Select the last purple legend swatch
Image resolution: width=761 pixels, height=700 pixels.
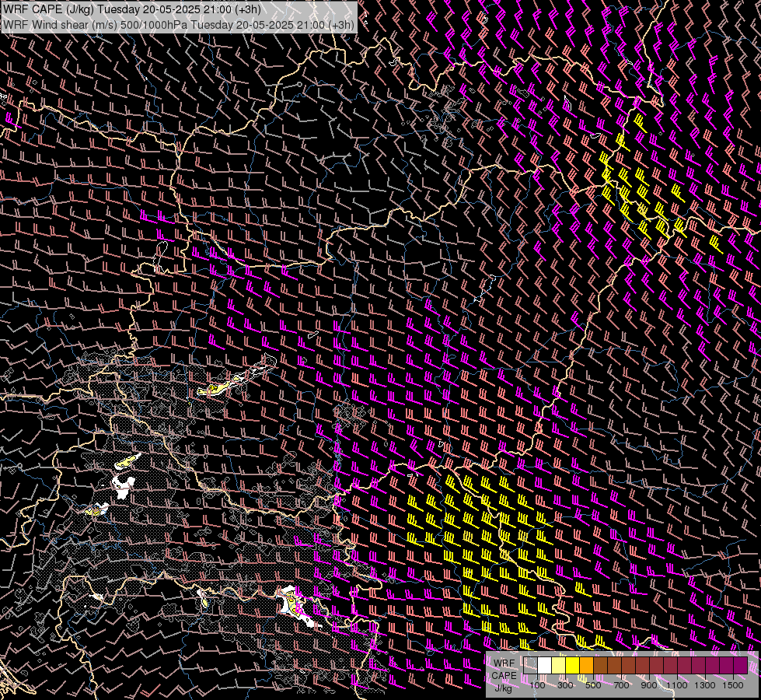coord(741,666)
